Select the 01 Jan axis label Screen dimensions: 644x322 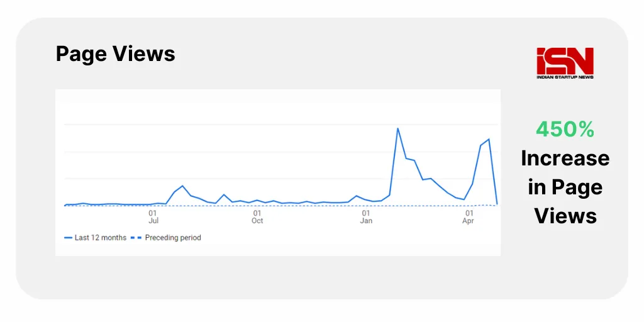click(366, 217)
